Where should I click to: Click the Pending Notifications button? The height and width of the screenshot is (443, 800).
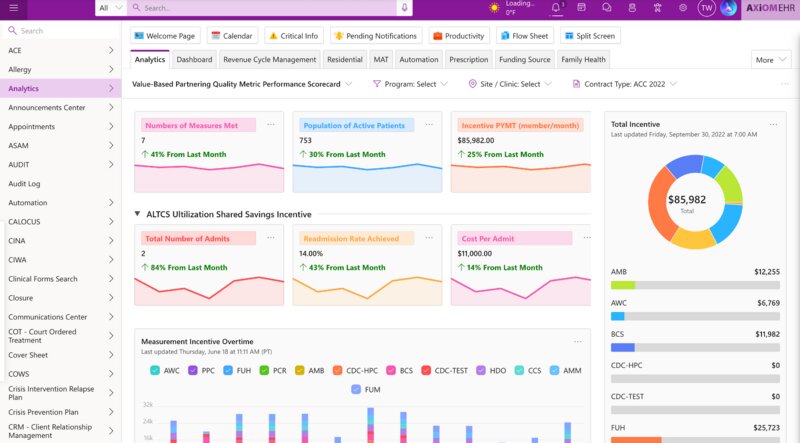(376, 36)
